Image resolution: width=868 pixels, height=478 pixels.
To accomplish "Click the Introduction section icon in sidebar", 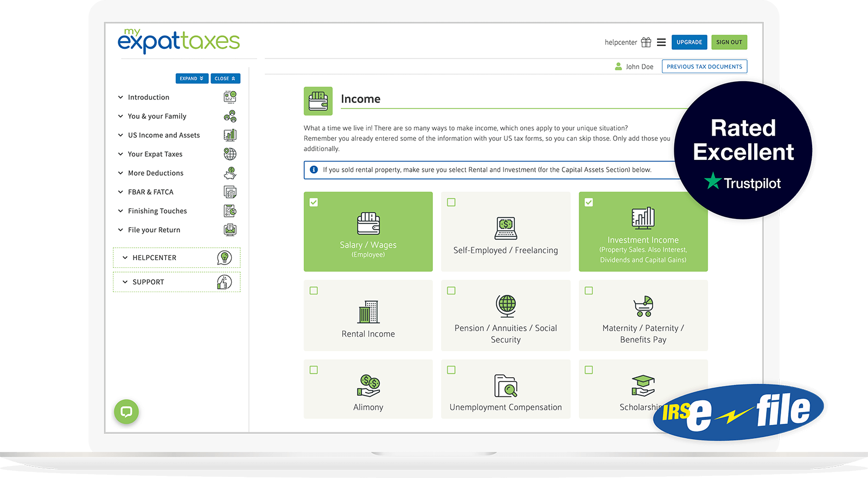I will (230, 97).
